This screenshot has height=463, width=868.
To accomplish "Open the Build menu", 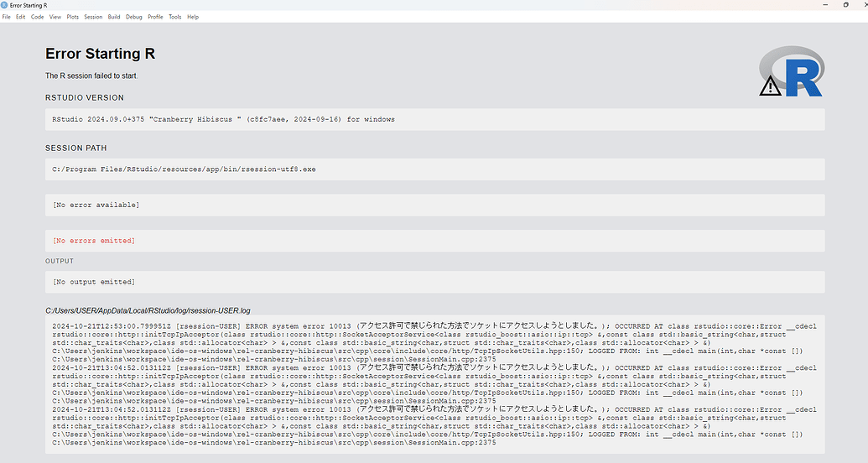I will click(114, 17).
